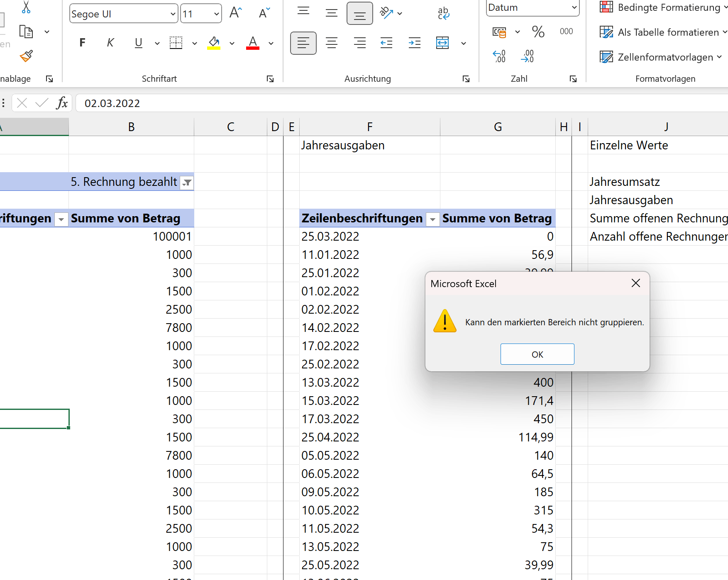Open the Zahl dialog launcher
The width and height of the screenshot is (728, 580).
click(x=573, y=79)
